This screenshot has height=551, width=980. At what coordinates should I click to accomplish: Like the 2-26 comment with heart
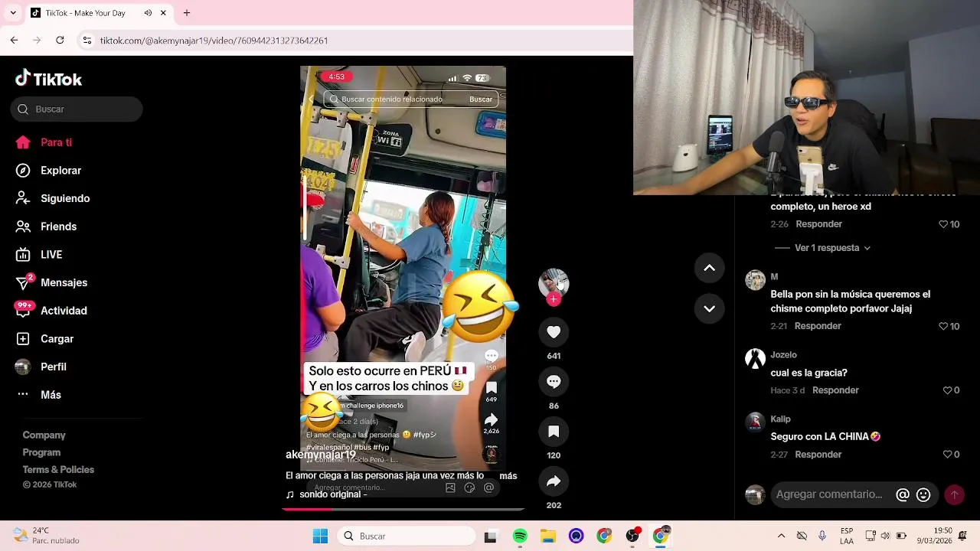click(x=943, y=224)
